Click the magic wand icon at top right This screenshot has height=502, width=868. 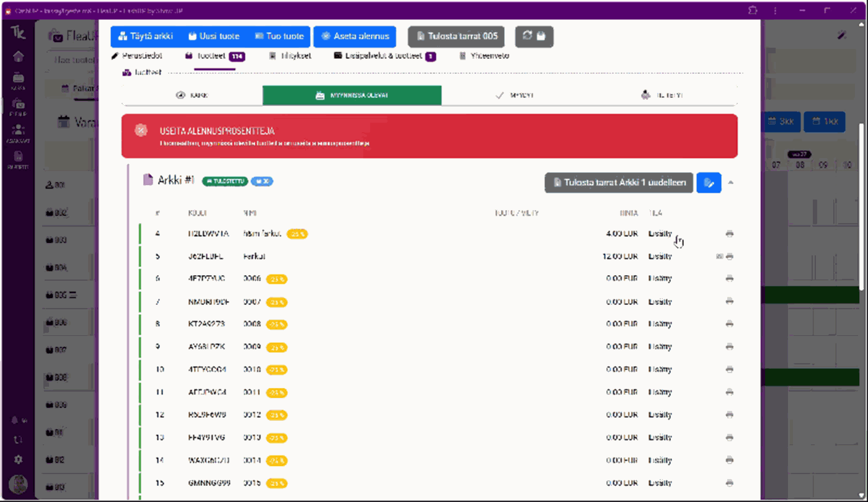841,35
